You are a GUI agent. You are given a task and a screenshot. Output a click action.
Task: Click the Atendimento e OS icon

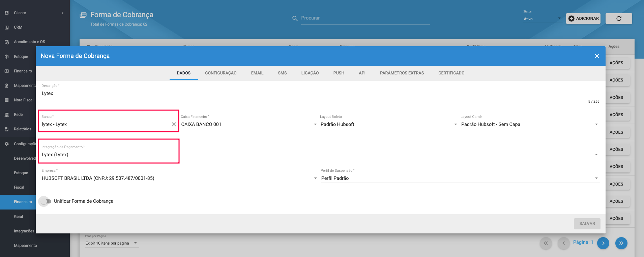click(x=6, y=42)
